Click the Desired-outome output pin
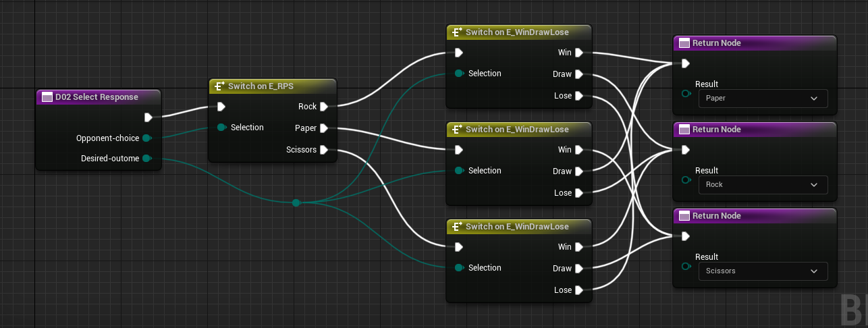The width and height of the screenshot is (868, 328). (x=146, y=159)
